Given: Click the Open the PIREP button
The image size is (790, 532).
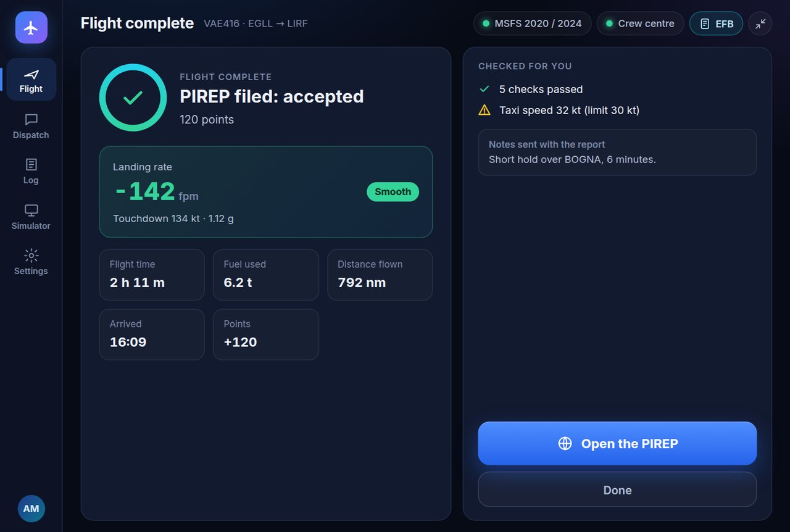Looking at the screenshot, I should pos(617,443).
